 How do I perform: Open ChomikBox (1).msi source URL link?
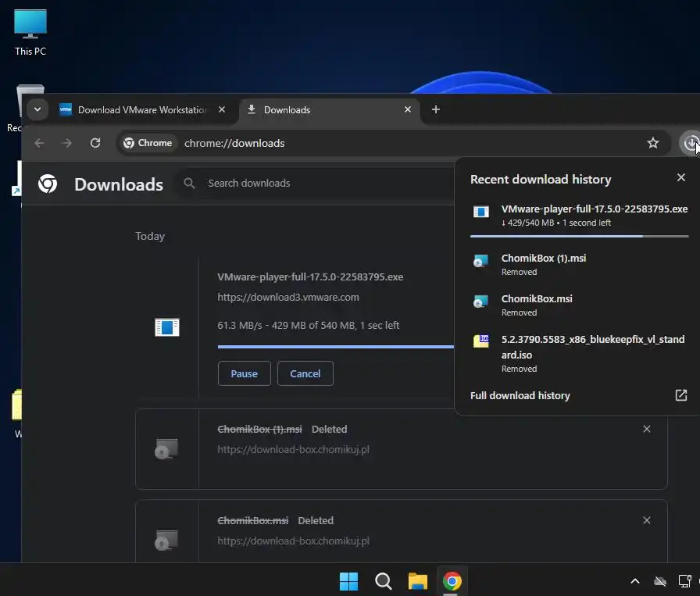pyautogui.click(x=293, y=450)
